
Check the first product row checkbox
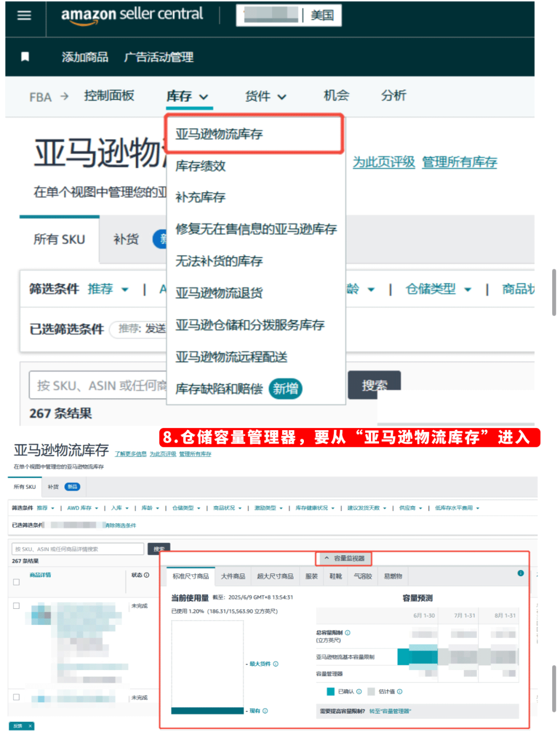coord(16,606)
